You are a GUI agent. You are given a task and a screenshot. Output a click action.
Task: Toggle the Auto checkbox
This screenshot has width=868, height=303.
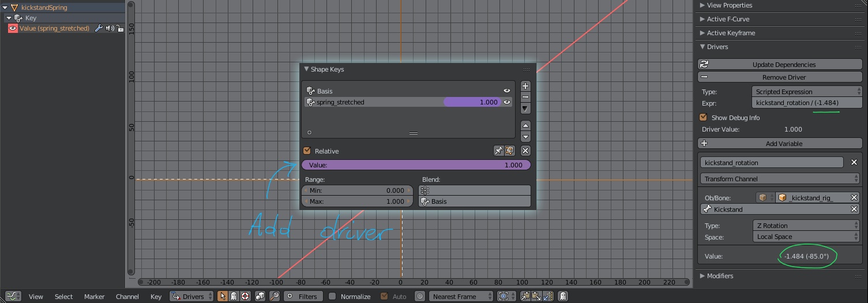click(x=384, y=296)
